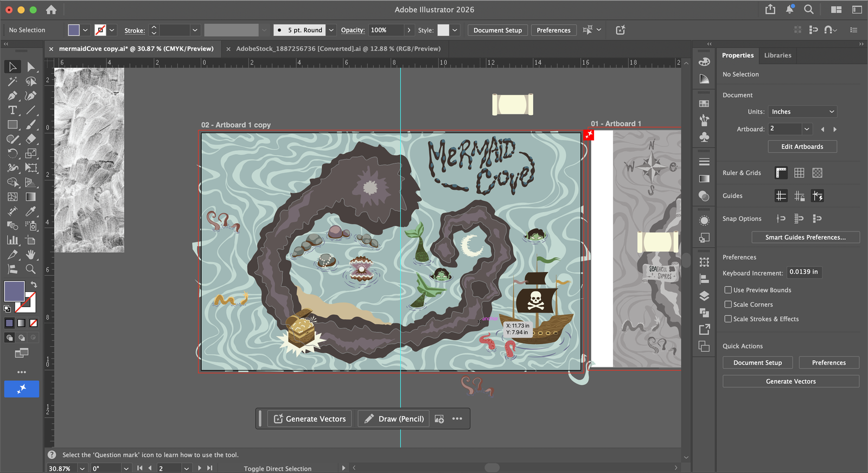The image size is (868, 473).
Task: Click the Show Grid icon
Action: [799, 173]
